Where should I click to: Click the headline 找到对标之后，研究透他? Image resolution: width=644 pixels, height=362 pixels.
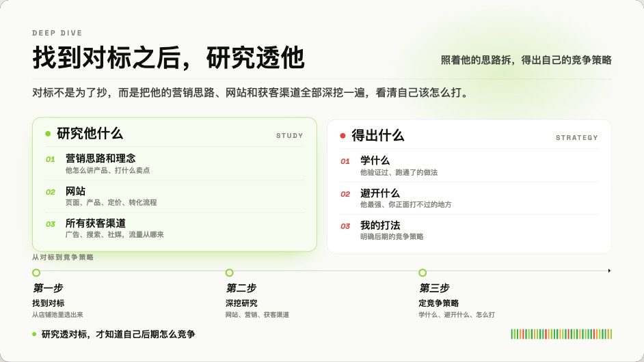(x=168, y=57)
